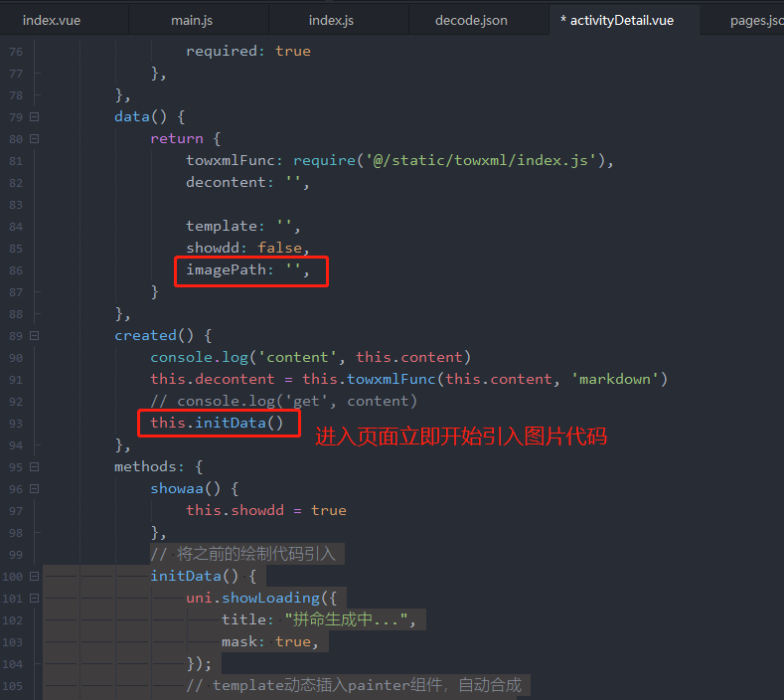Image resolution: width=784 pixels, height=700 pixels.
Task: Click 'mask: true' on line 103
Action: pos(265,641)
